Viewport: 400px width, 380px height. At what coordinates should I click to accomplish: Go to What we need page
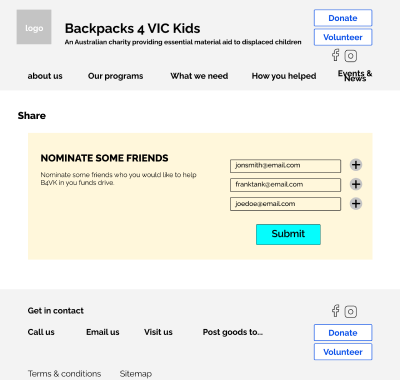pos(199,76)
